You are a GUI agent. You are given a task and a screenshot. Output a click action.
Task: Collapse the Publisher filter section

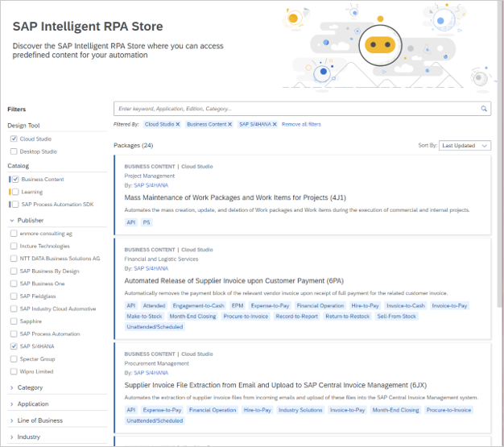click(x=12, y=221)
